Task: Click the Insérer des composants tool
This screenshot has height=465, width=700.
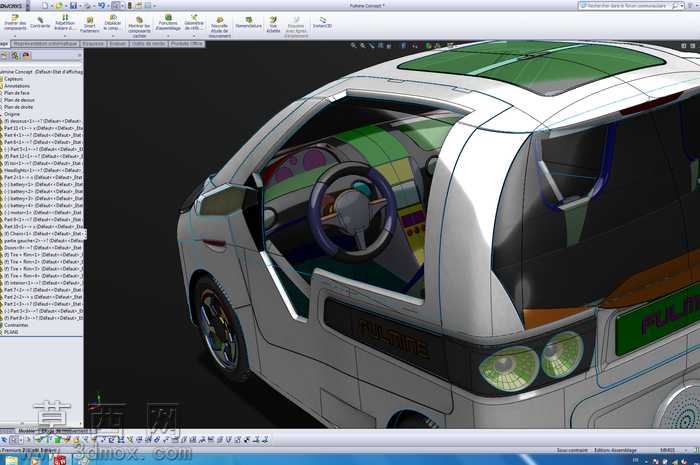Action: (15, 22)
